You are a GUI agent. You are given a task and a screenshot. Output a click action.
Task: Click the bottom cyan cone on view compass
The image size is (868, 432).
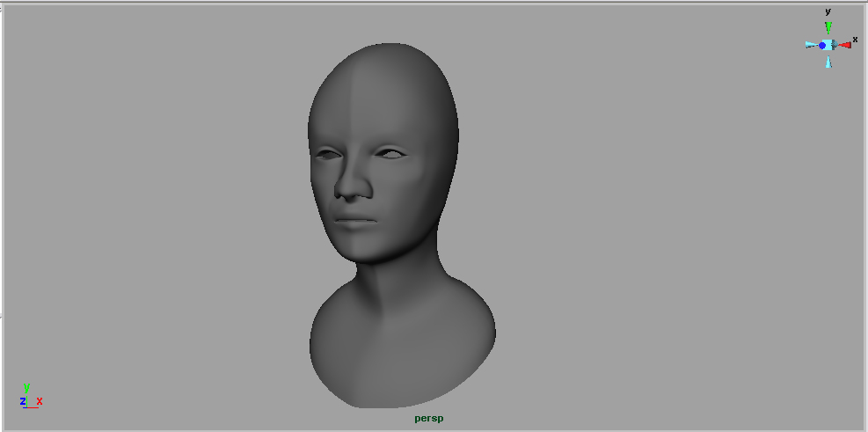pos(828,62)
